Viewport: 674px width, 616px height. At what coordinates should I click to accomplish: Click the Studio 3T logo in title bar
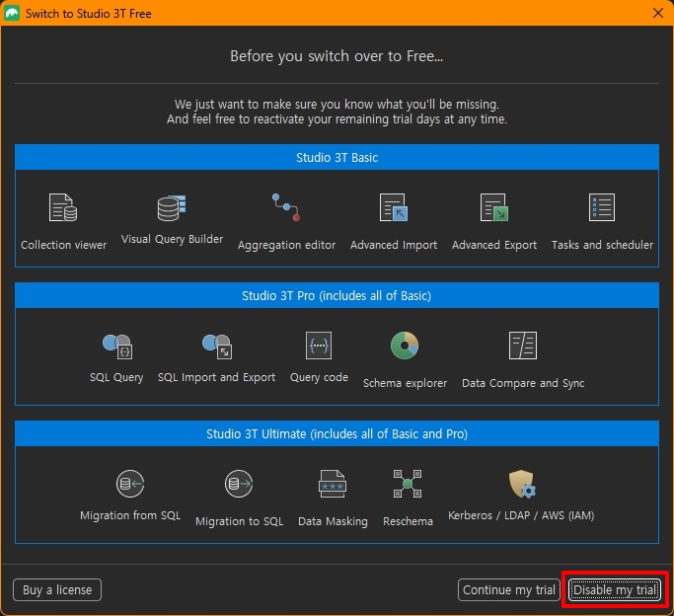coord(12,13)
